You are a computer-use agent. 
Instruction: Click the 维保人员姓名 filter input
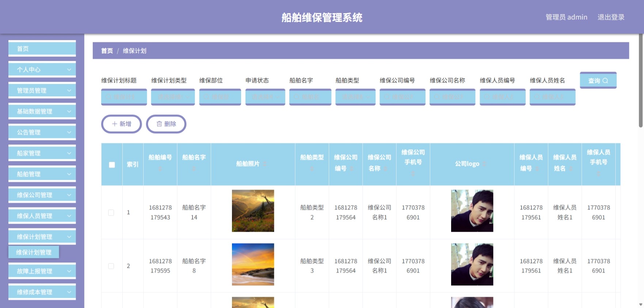[x=552, y=97]
